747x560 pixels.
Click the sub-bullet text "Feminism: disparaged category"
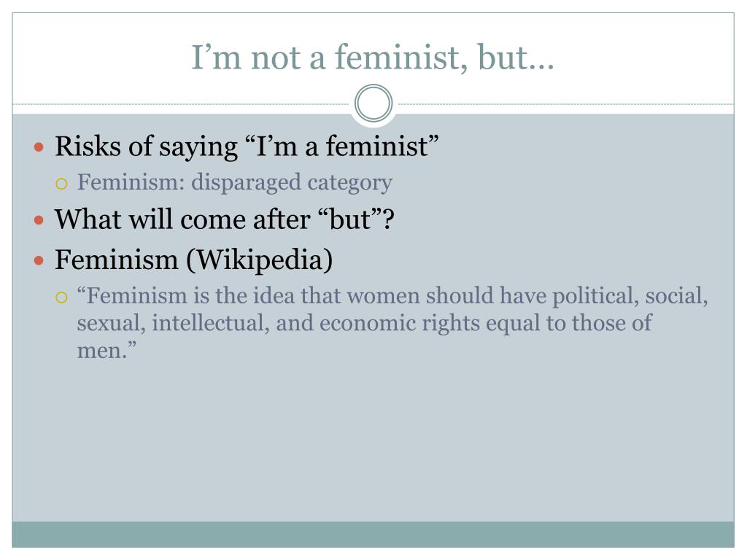point(235,182)
